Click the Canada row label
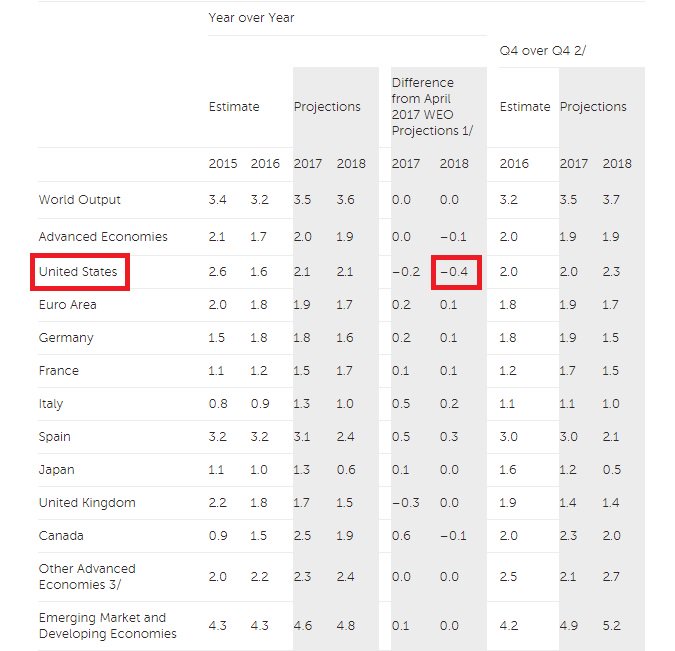The width and height of the screenshot is (675, 651). (60, 535)
